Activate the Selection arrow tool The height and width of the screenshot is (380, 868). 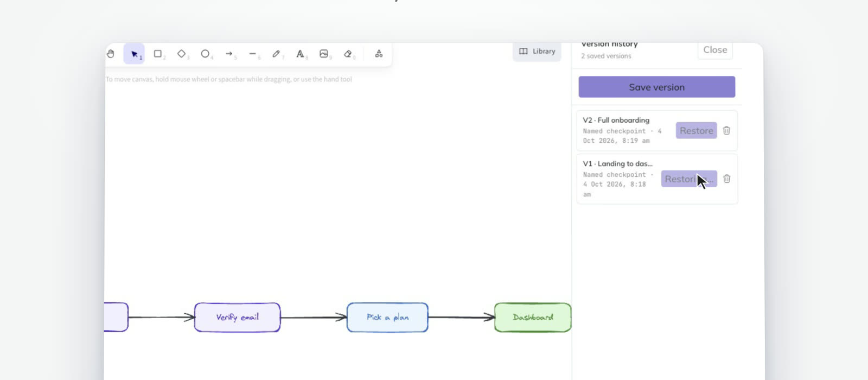click(x=134, y=54)
